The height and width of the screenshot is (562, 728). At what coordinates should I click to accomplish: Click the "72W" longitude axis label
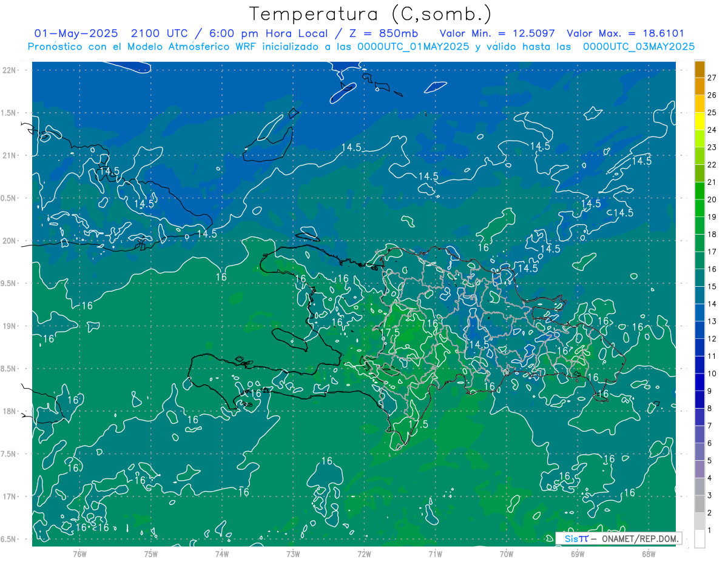click(364, 554)
